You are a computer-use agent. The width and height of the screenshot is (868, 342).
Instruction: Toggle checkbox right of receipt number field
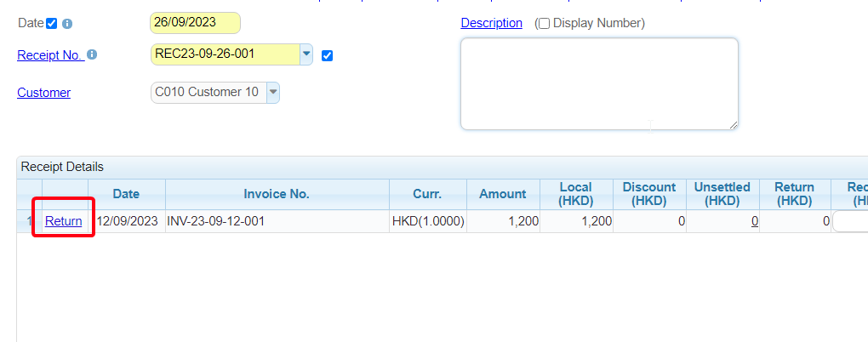[328, 56]
